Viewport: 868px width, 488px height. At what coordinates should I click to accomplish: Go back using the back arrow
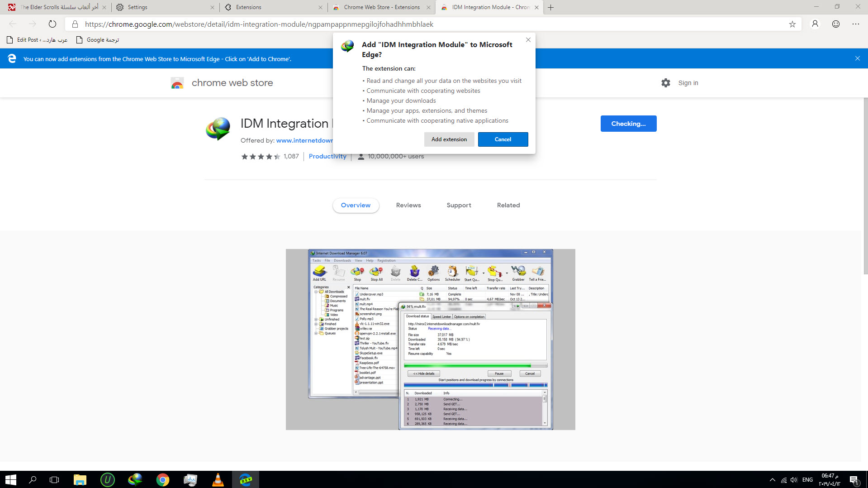13,24
